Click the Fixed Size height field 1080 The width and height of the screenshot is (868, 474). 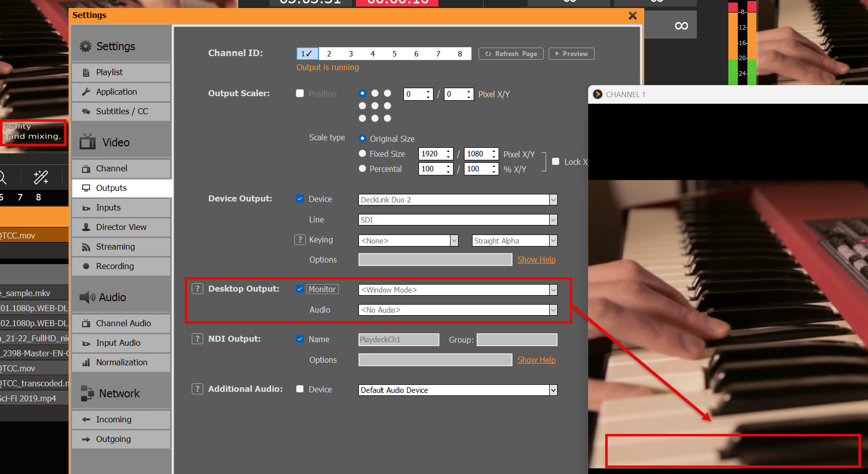tap(478, 154)
